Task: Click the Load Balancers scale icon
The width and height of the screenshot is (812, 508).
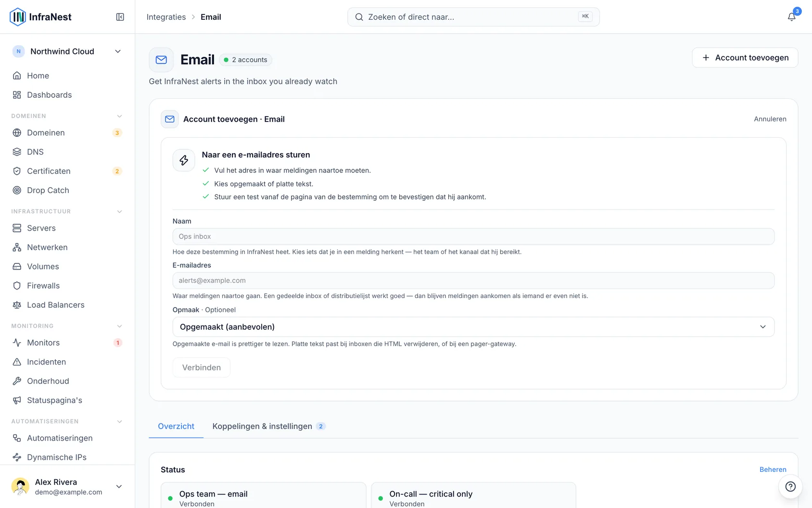Action: [x=17, y=305]
